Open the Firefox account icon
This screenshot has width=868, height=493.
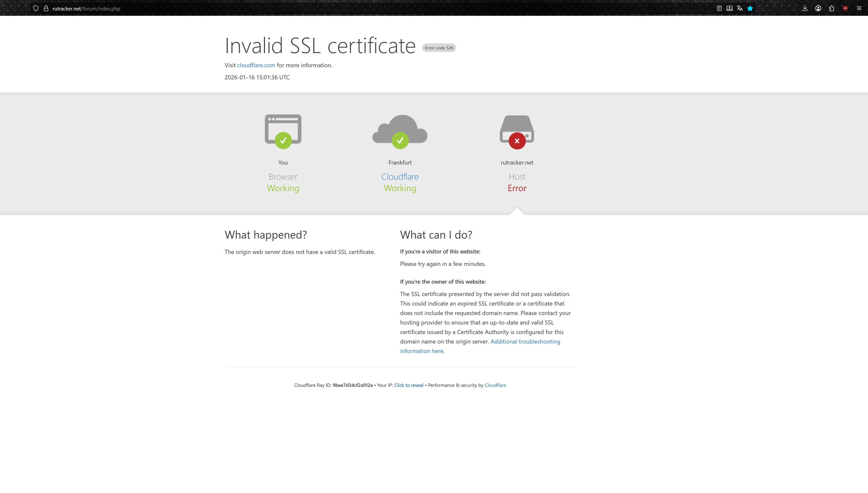(x=818, y=9)
